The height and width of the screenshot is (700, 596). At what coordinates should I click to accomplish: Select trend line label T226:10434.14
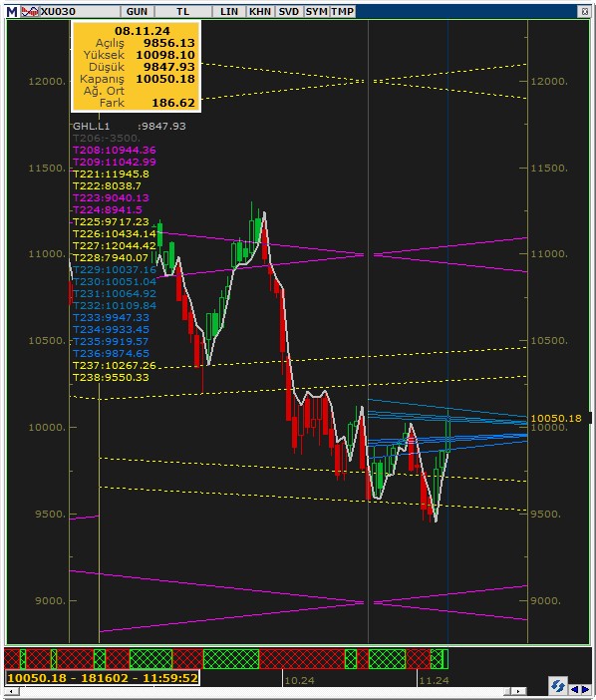[115, 234]
